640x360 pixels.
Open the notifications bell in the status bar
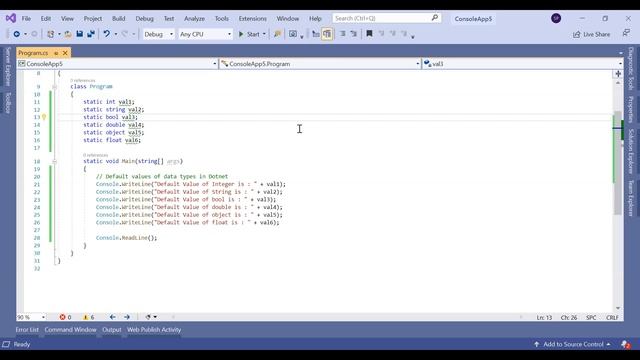(x=625, y=344)
